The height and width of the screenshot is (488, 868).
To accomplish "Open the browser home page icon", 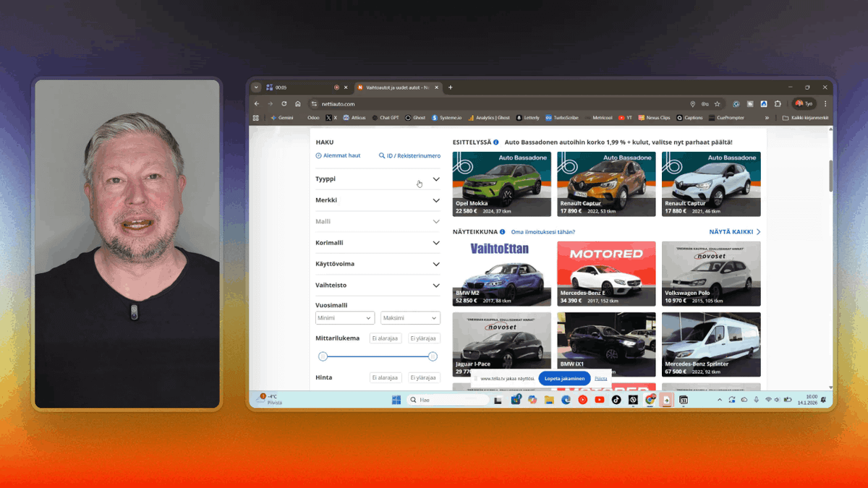I will tap(297, 104).
